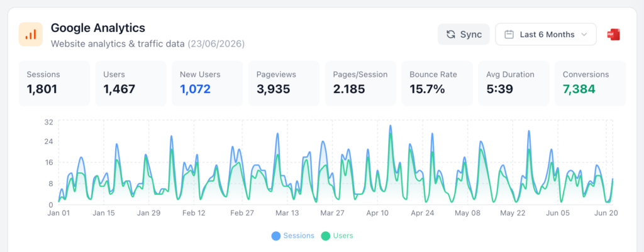Click the Mar 27 x-axis label
This screenshot has width=644, height=252.
333,213
